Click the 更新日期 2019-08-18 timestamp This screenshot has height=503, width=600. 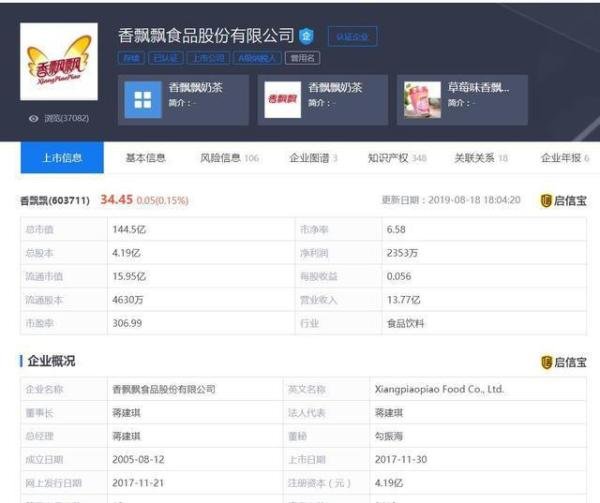click(451, 200)
